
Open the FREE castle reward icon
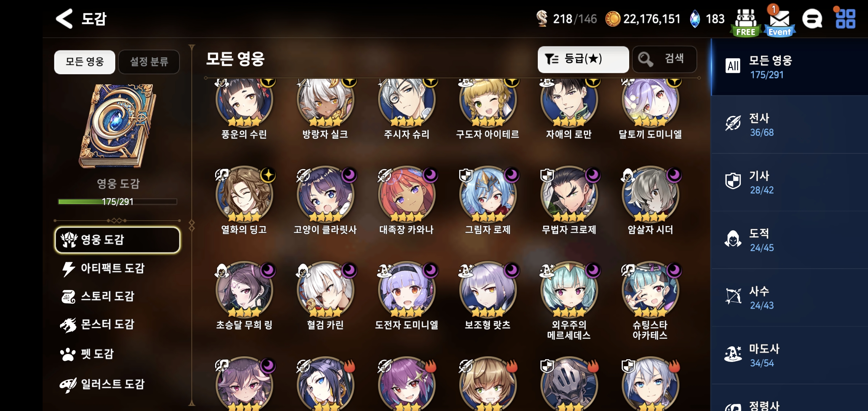(x=745, y=22)
